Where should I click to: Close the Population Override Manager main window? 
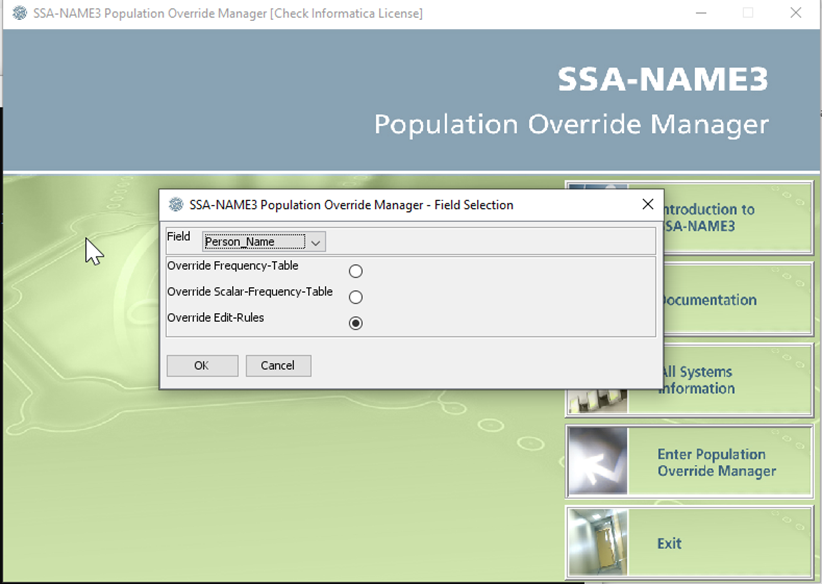pyautogui.click(x=796, y=13)
